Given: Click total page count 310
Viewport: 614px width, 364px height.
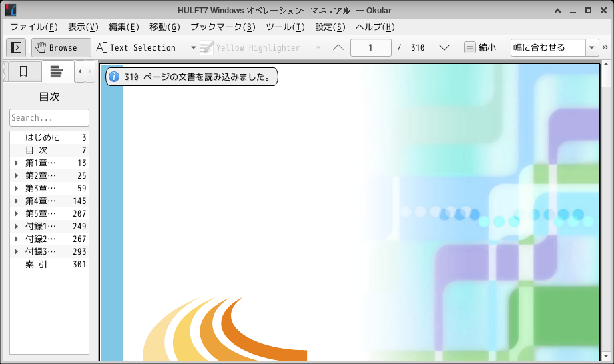Looking at the screenshot, I should (x=418, y=48).
